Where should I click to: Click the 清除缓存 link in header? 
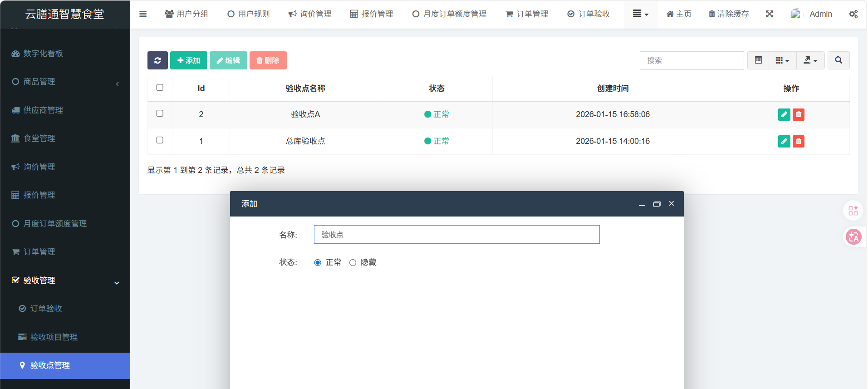pos(728,14)
